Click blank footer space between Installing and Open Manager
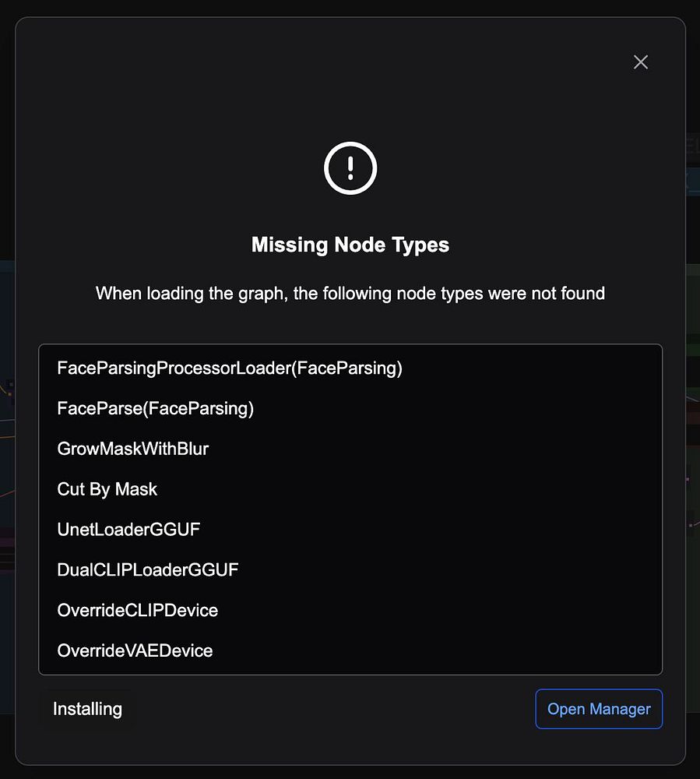 327,709
